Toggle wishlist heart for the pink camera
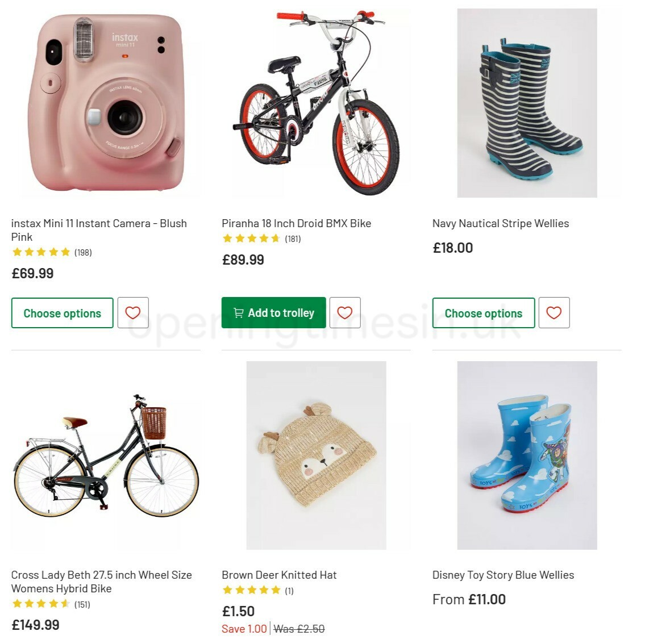The image size is (649, 644). (x=133, y=312)
